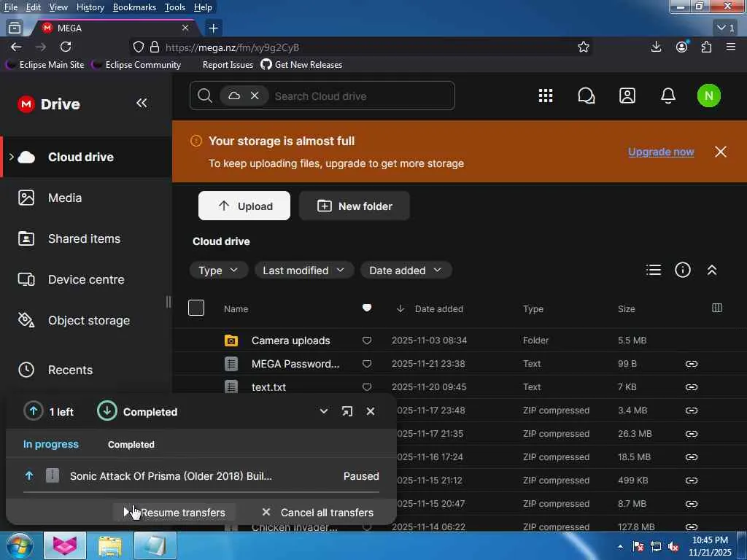The height and width of the screenshot is (560, 747).
Task: Open the link icon for the 26.3 MB ZIP
Action: [x=692, y=434]
